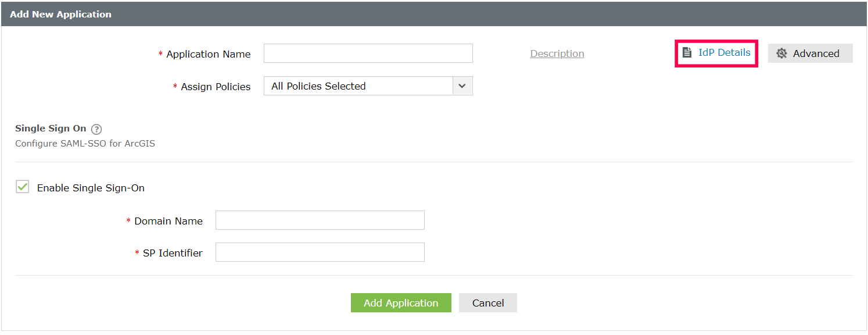Image resolution: width=868 pixels, height=335 pixels.
Task: Click the Enable Single Sign-On label text
Action: tap(91, 188)
